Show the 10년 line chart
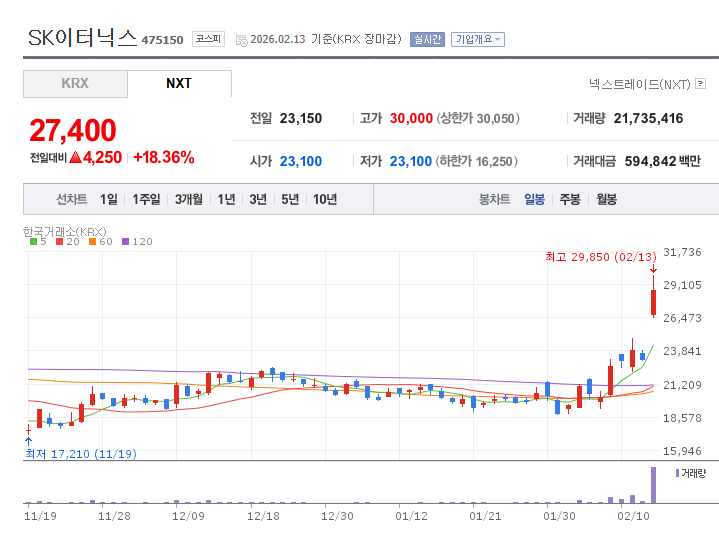 pos(325,199)
